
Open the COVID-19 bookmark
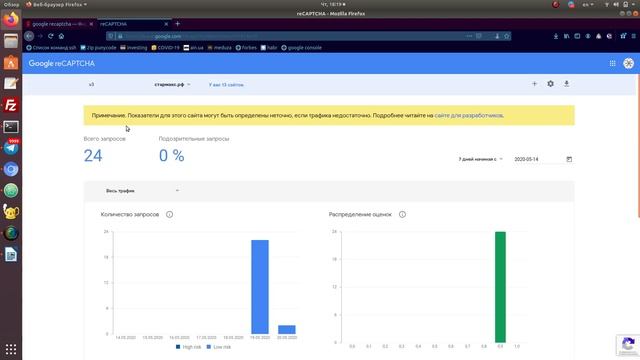165,48
